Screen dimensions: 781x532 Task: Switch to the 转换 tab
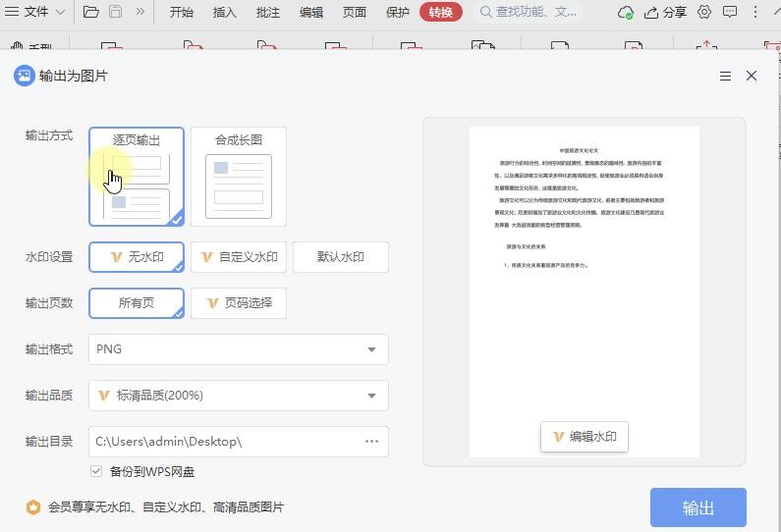(441, 13)
